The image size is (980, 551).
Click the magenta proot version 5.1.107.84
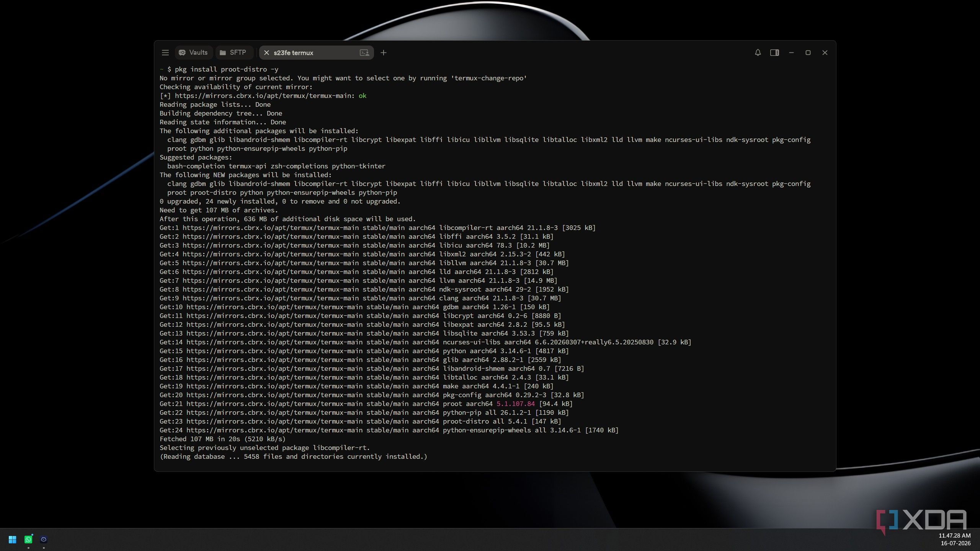click(x=515, y=404)
